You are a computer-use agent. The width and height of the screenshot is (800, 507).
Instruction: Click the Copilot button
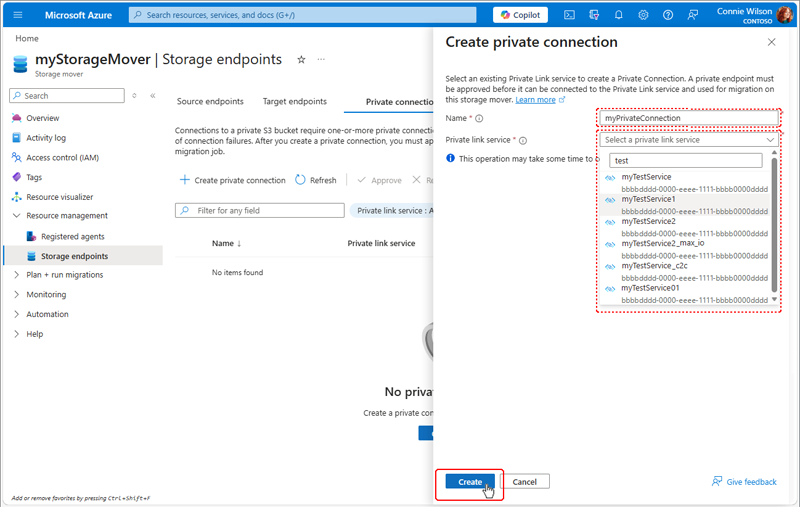520,15
